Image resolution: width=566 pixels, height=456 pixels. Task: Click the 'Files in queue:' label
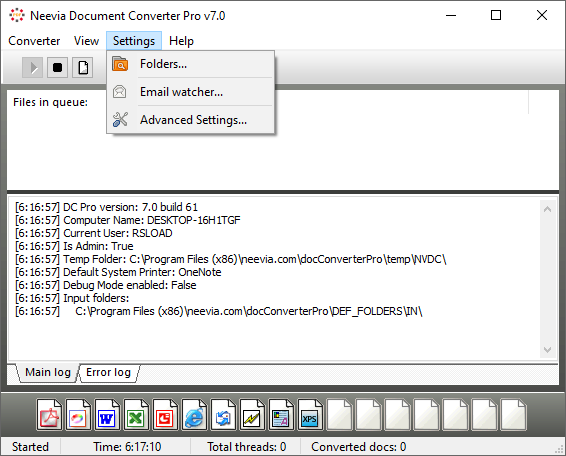(x=51, y=102)
